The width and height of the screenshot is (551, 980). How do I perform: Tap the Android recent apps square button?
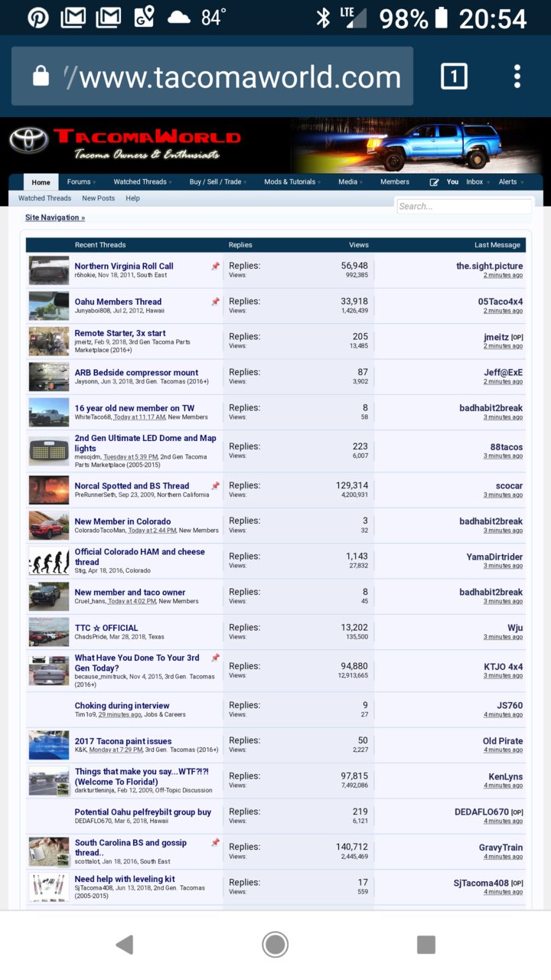coord(426,945)
